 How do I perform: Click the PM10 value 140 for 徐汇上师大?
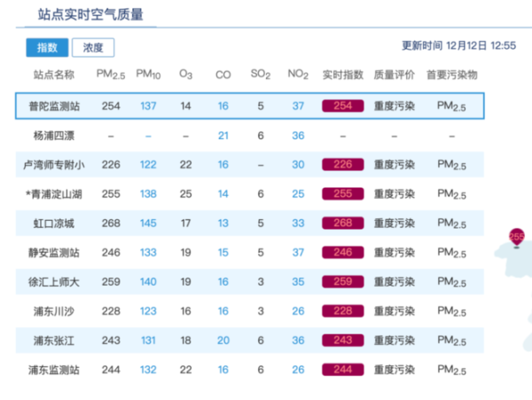pos(148,281)
